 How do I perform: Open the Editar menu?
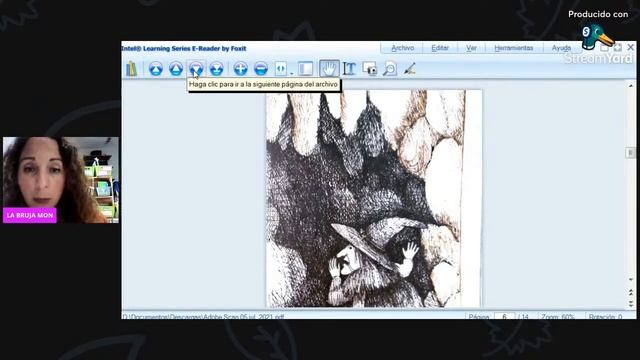point(440,48)
